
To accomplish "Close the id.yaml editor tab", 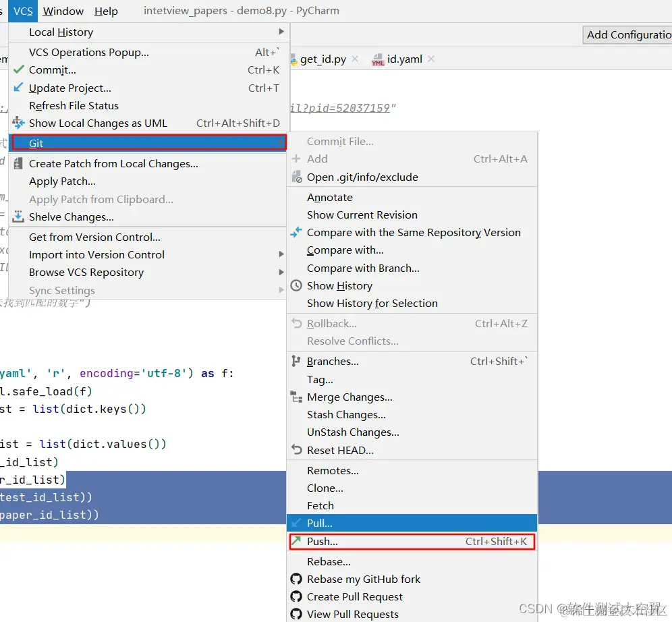I will point(431,59).
